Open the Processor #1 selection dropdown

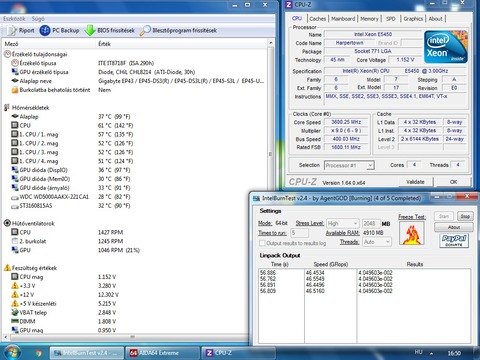tap(349, 165)
